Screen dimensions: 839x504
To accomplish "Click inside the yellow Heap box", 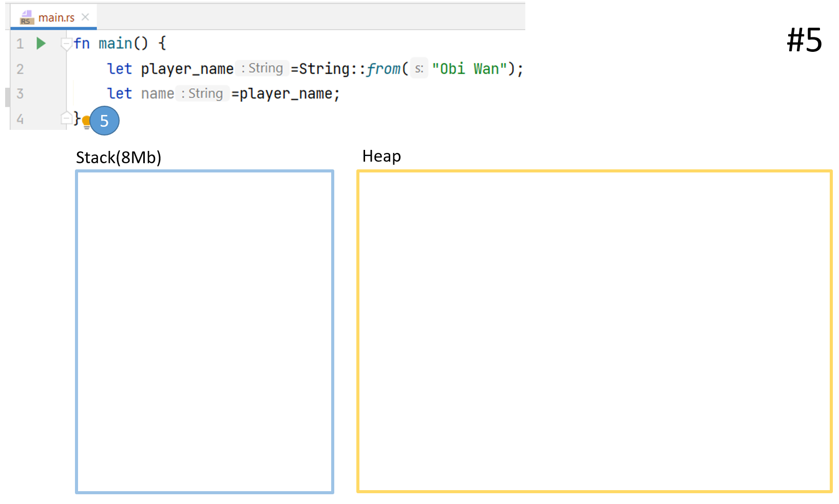I will tap(594, 332).
